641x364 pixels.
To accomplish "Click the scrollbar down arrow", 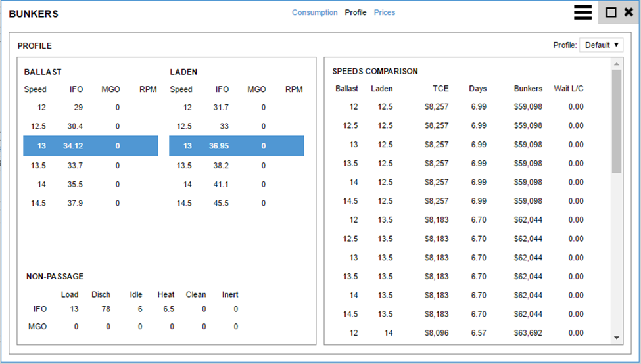I will click(x=617, y=337).
